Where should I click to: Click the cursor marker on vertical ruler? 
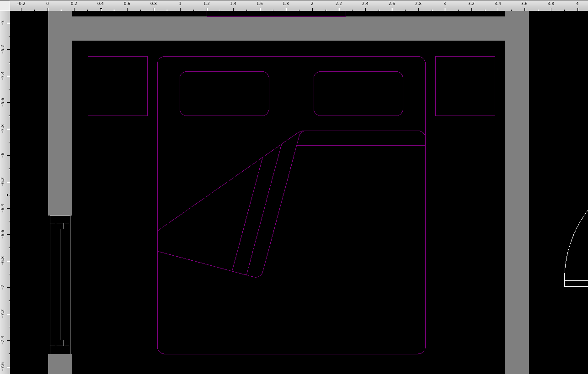tap(8, 195)
